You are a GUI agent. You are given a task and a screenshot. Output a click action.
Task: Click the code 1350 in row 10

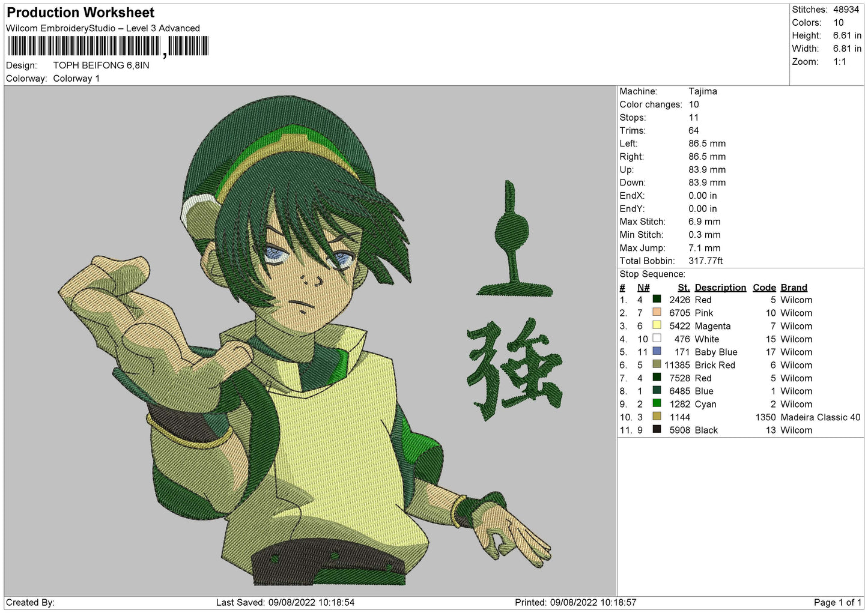765,417
